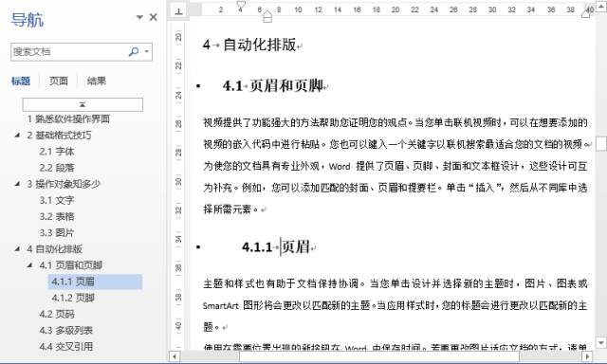
Task: Collapse the 2 基础格式技巧 heading triangle
Action: click(x=17, y=135)
